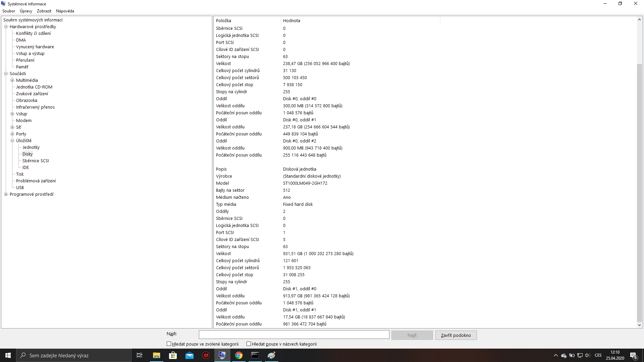Launch Microsoft Store from the taskbar

coord(173,355)
